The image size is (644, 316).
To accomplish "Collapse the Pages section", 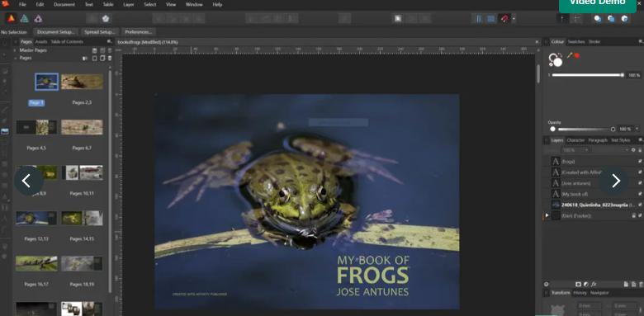I will 15,59.
